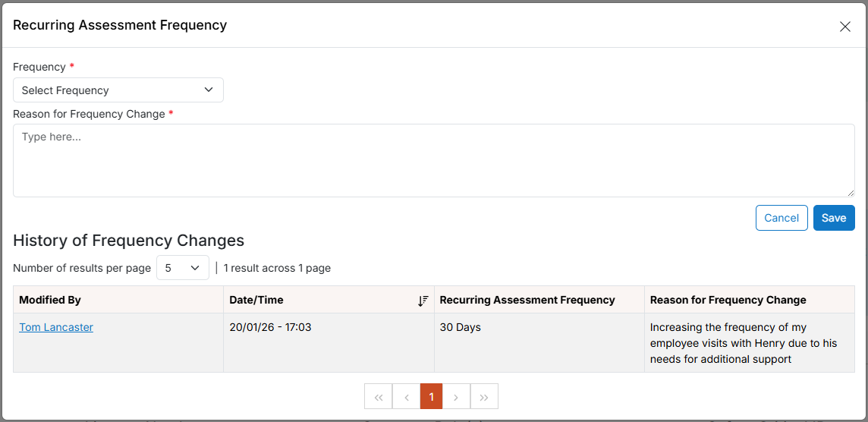Image resolution: width=868 pixels, height=422 pixels.
Task: Open the results per page dropdown
Action: click(183, 267)
